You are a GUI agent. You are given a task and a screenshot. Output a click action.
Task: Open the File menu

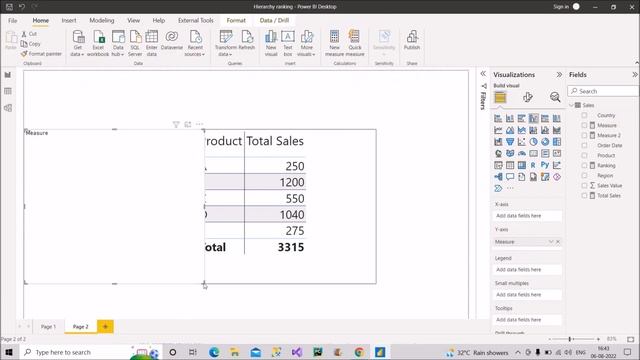(x=13, y=20)
